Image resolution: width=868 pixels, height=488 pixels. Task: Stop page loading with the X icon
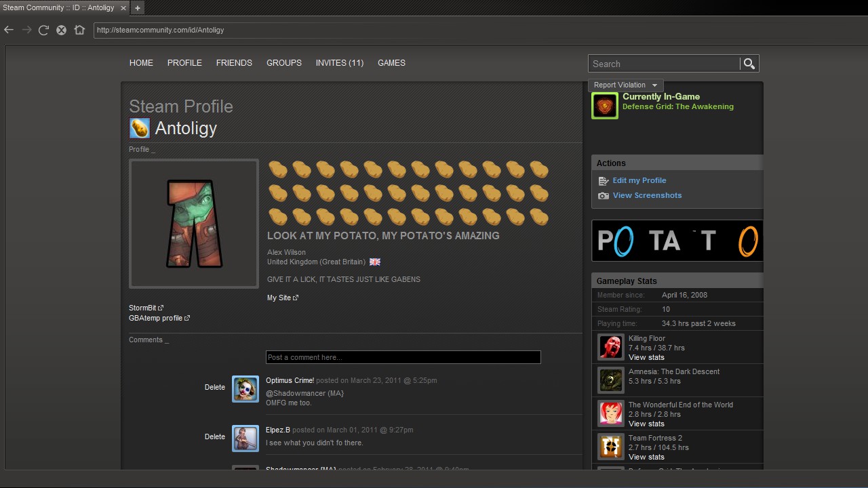tap(61, 30)
